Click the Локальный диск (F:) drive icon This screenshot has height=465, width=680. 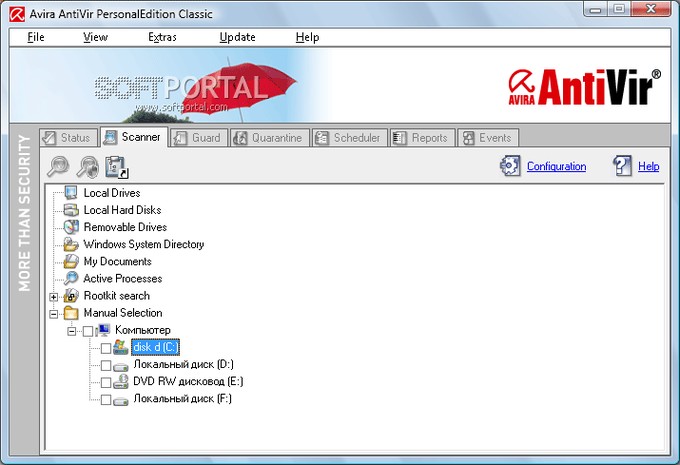pos(121,400)
